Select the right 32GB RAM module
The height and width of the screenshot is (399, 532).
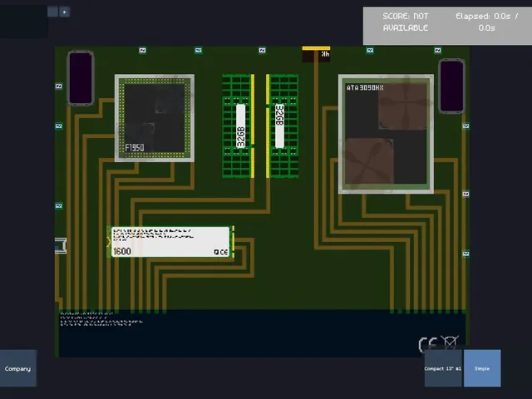pos(282,126)
